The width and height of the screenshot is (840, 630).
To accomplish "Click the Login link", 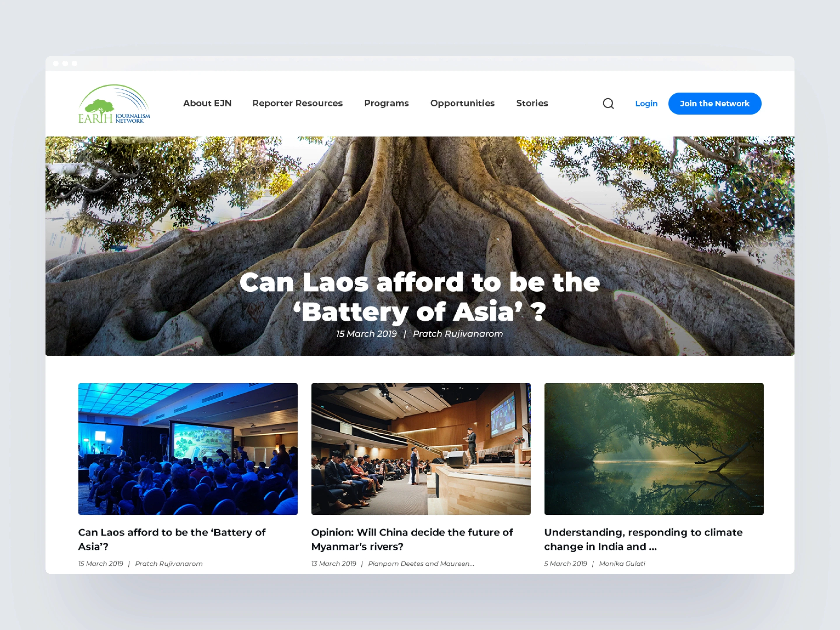I will tap(646, 104).
